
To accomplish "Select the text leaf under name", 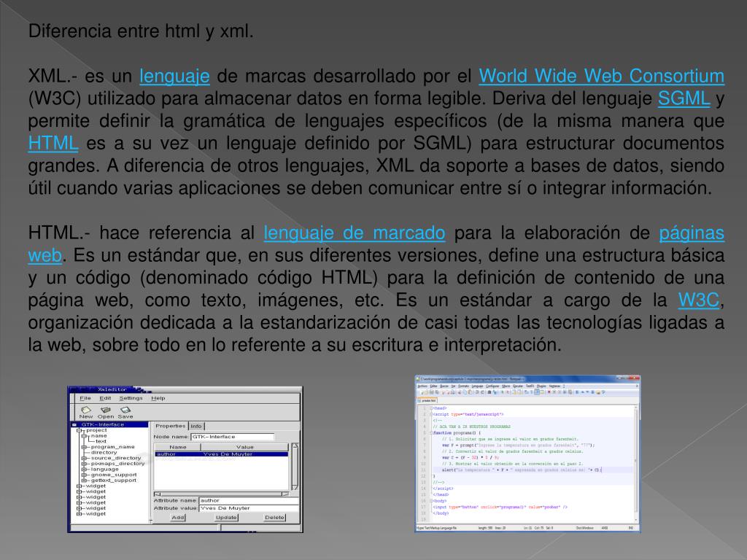I will pyautogui.click(x=101, y=441).
